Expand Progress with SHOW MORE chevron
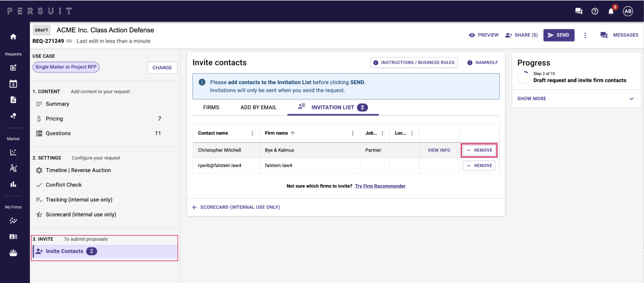 pos(631,99)
